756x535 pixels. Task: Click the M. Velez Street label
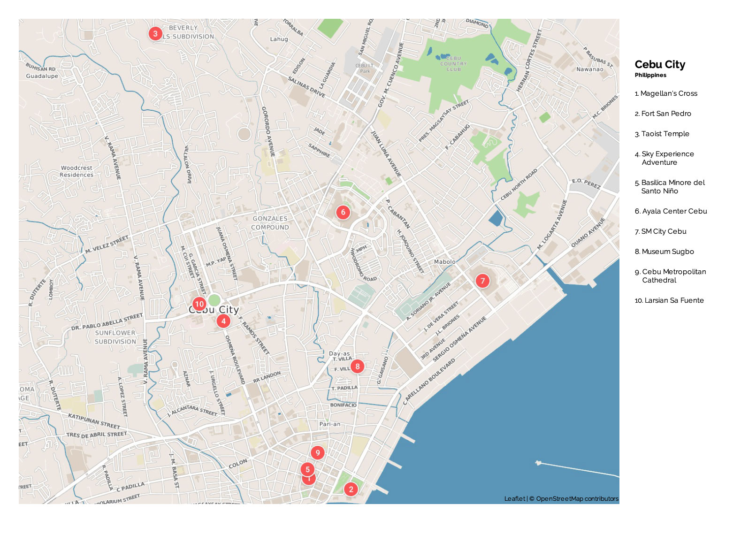pyautogui.click(x=107, y=245)
